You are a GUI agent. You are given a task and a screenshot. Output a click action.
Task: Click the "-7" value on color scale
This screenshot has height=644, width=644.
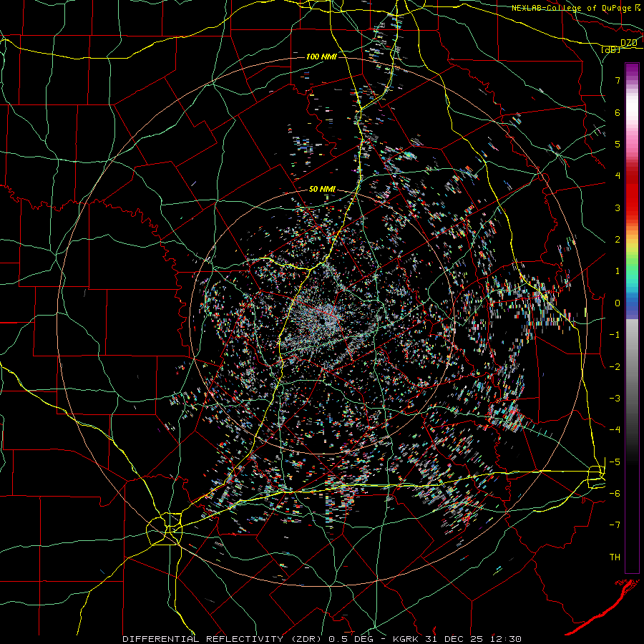615,525
